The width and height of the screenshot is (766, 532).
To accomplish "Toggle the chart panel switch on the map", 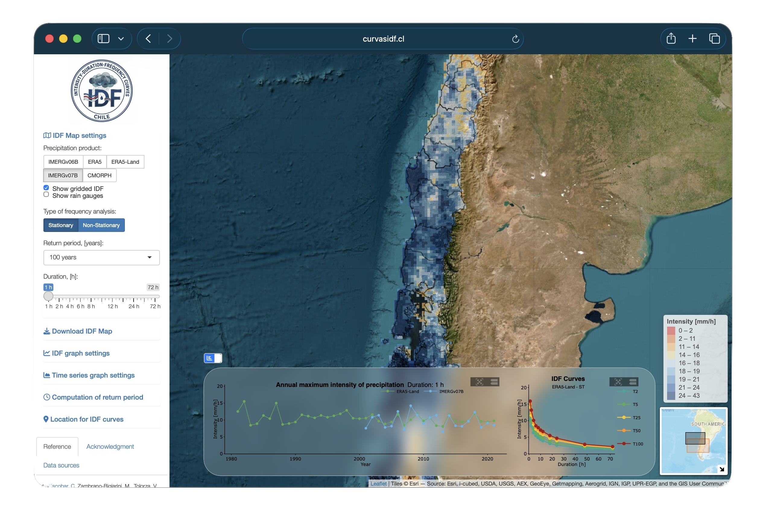I will [x=213, y=358].
